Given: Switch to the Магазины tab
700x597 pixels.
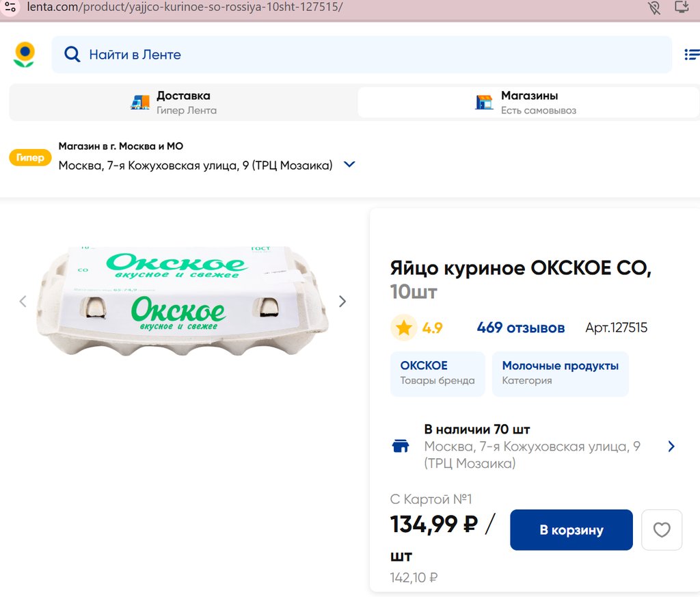Looking at the screenshot, I should pos(528,103).
